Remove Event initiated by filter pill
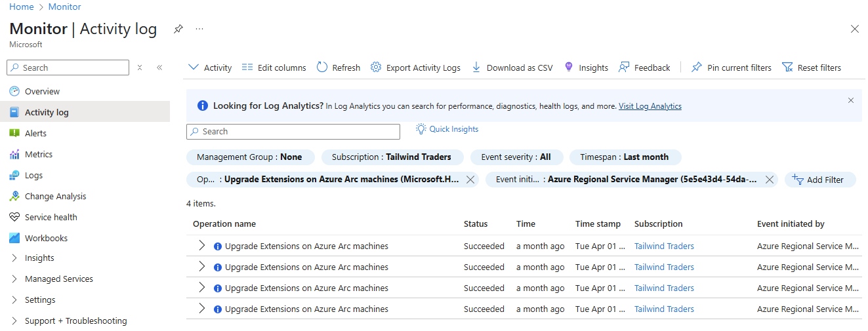Screen dimensions: 868x331 coord(770,180)
